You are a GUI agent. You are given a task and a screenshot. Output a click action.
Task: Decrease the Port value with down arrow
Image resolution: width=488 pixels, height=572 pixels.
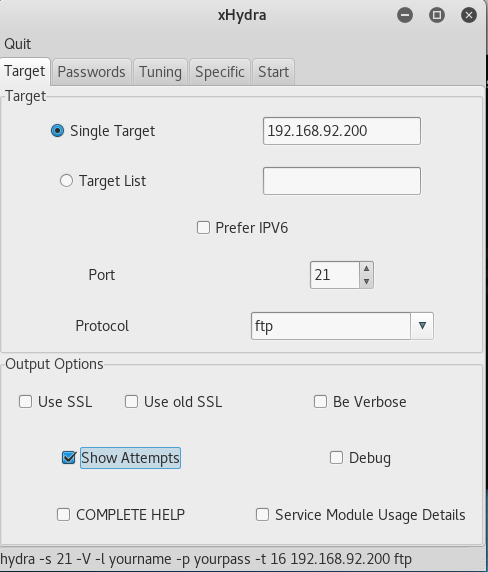click(367, 282)
